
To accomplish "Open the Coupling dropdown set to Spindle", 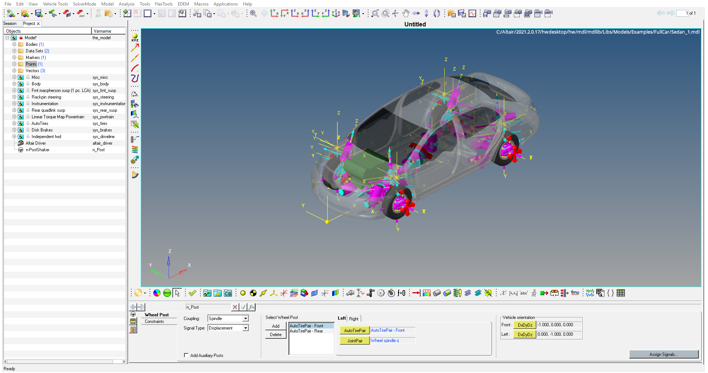I will coord(228,318).
